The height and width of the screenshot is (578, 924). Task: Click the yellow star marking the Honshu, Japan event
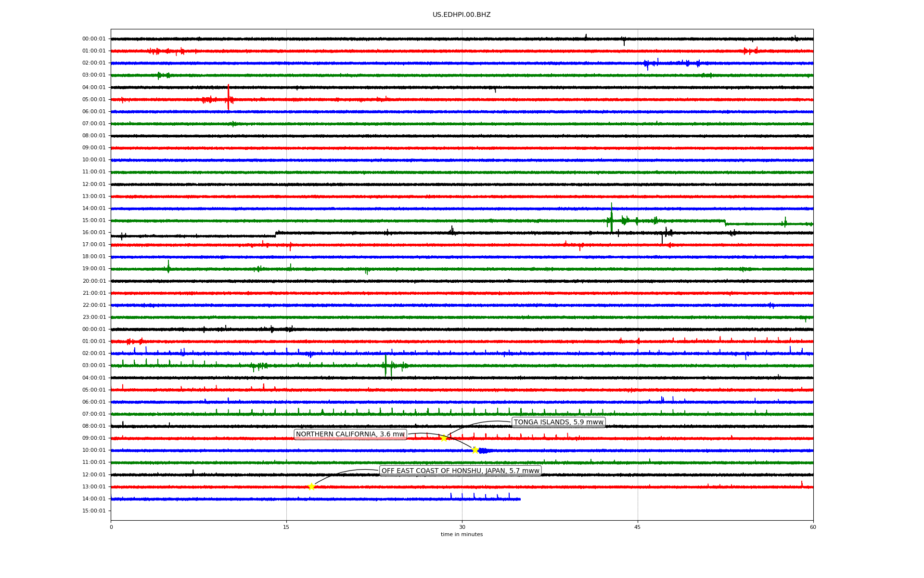311,486
